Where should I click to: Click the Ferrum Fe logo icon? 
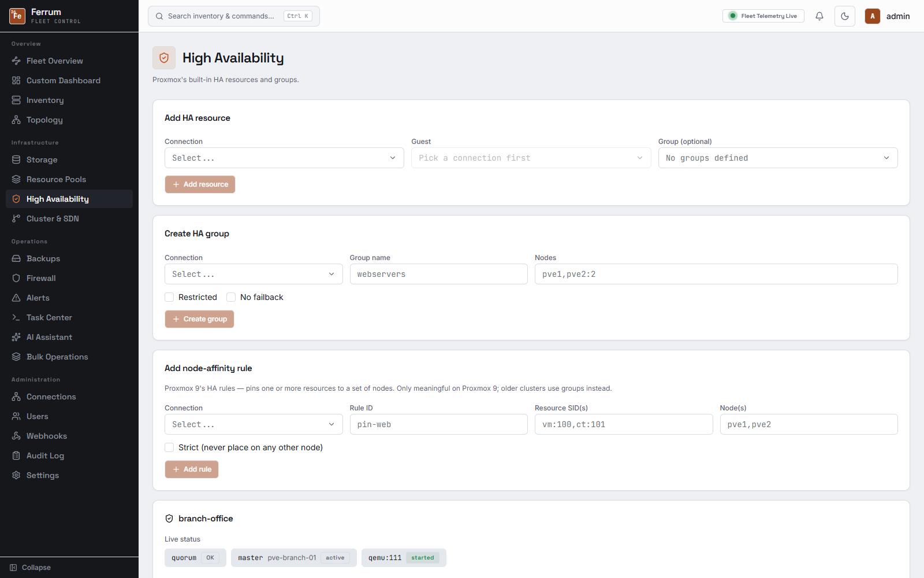click(17, 16)
